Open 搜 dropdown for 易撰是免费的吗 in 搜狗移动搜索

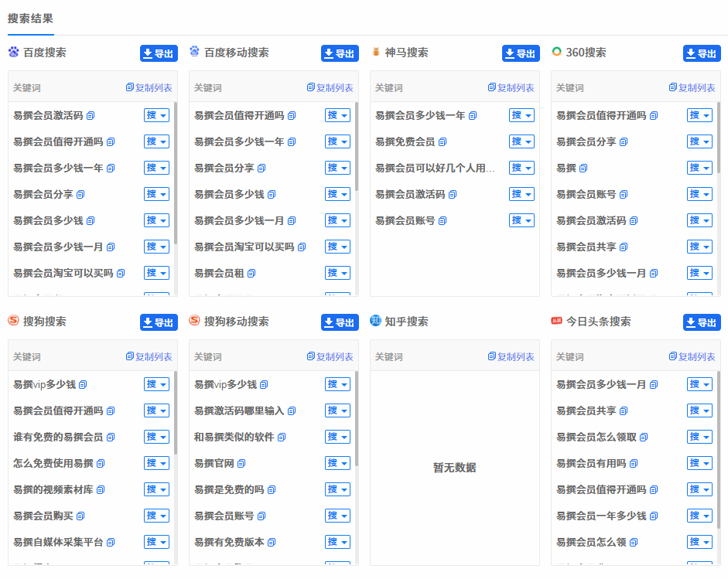337,489
